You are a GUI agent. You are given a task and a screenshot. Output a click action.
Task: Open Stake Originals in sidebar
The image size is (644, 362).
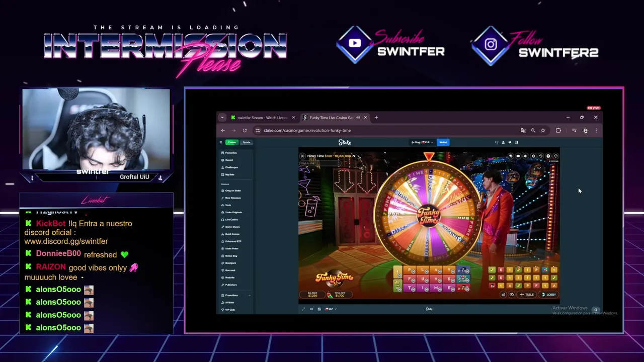(x=231, y=212)
